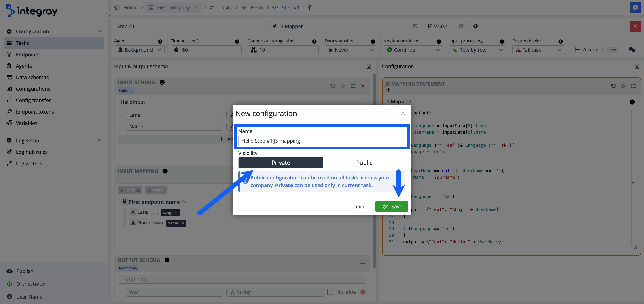Save the new configuration
Screen dimensions: 644x304
tap(392, 206)
